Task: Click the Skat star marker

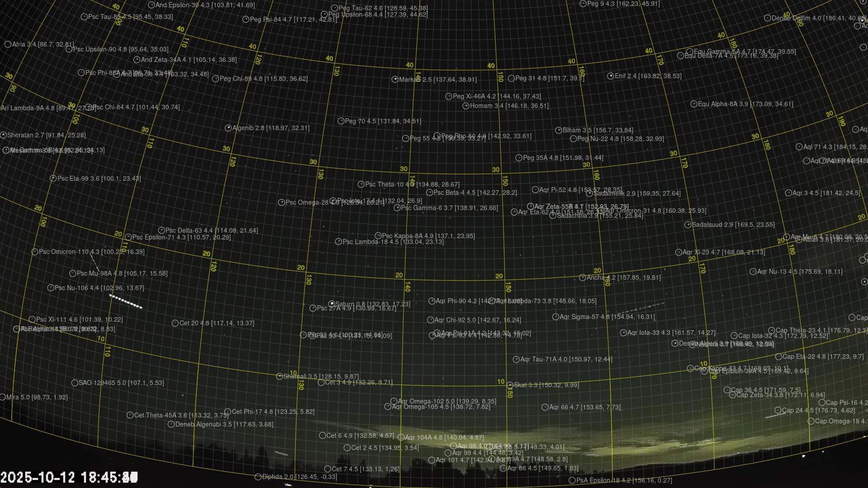Action: 510,385
